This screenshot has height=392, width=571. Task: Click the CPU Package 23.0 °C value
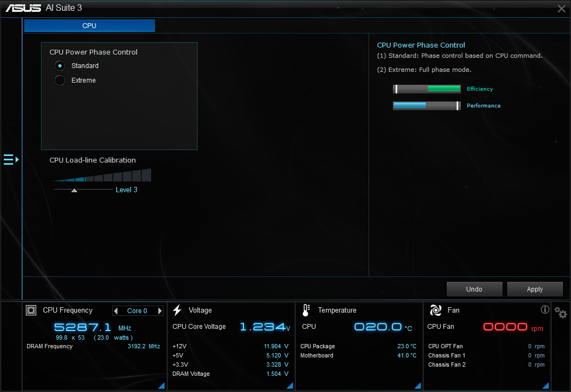pos(407,346)
